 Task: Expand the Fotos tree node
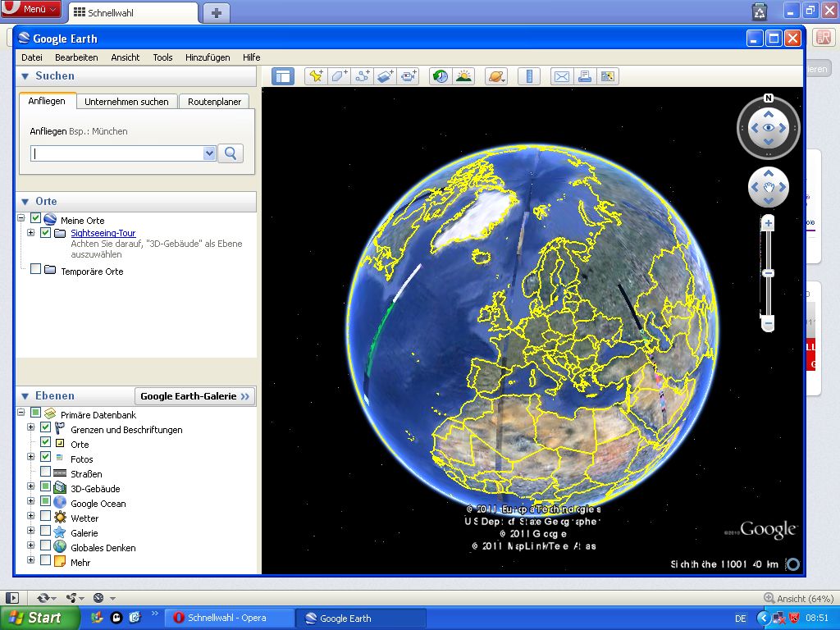coord(30,457)
